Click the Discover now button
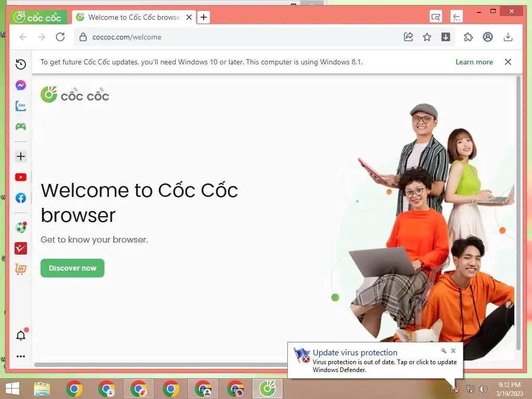Screen dimensions: 532x399 tap(72, 268)
